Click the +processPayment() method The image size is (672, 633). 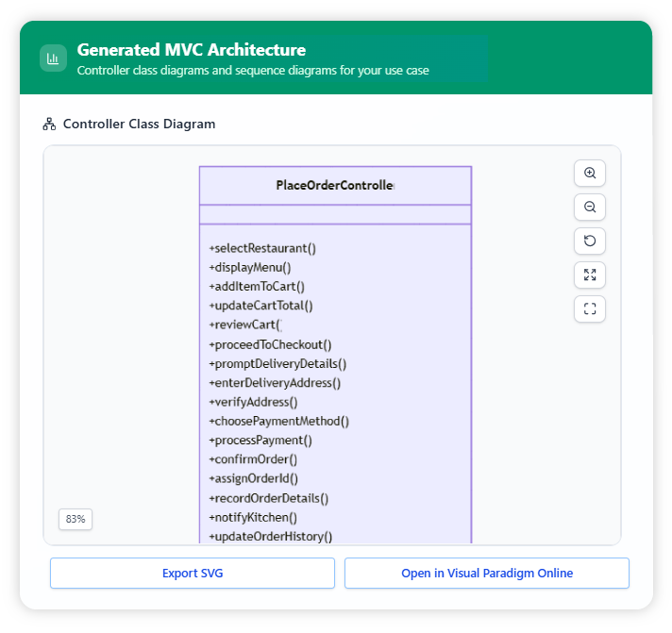(x=260, y=441)
